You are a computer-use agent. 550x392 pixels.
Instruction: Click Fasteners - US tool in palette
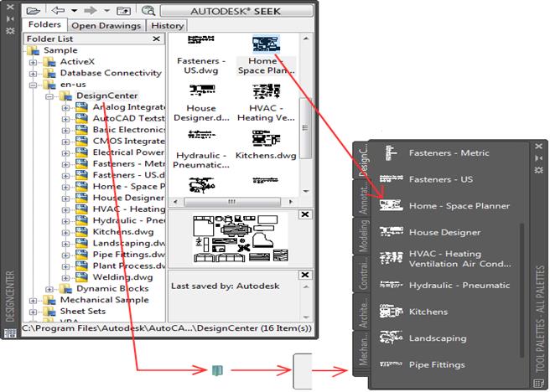coord(427,179)
